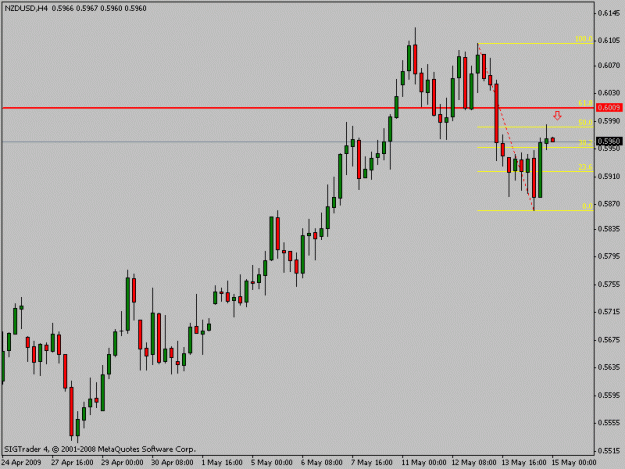
Task: Click the black 0.5960 current price label
Action: tap(609, 141)
